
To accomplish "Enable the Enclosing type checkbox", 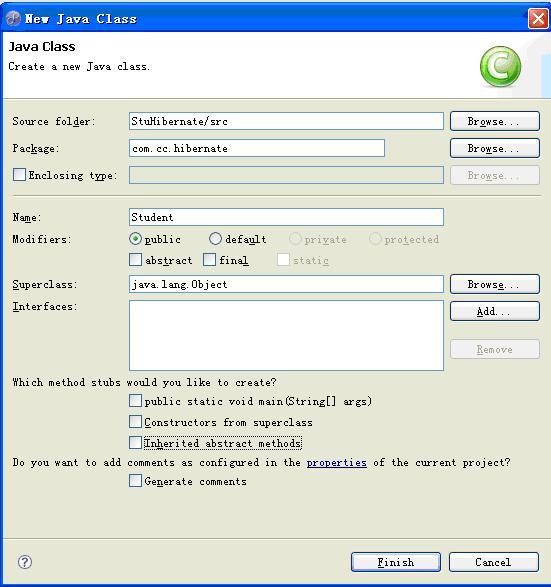I will click(x=19, y=174).
